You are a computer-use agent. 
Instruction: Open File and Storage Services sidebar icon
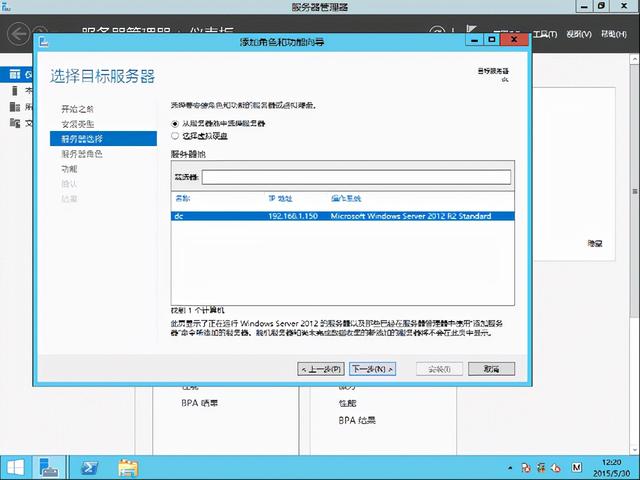pyautogui.click(x=15, y=123)
